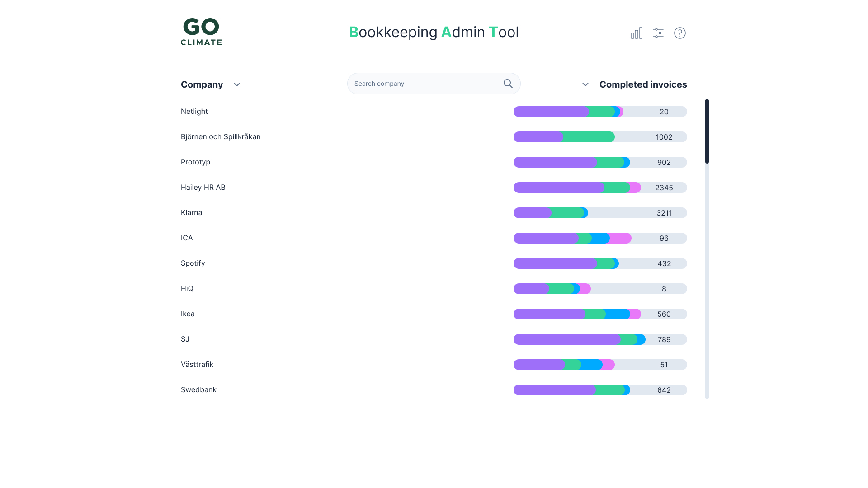Click the Search company input field
The width and height of the screenshot is (868, 488).
coord(425,84)
